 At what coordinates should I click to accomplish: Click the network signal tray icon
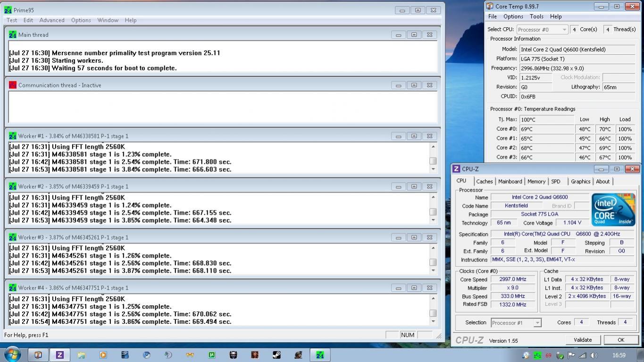click(x=583, y=355)
